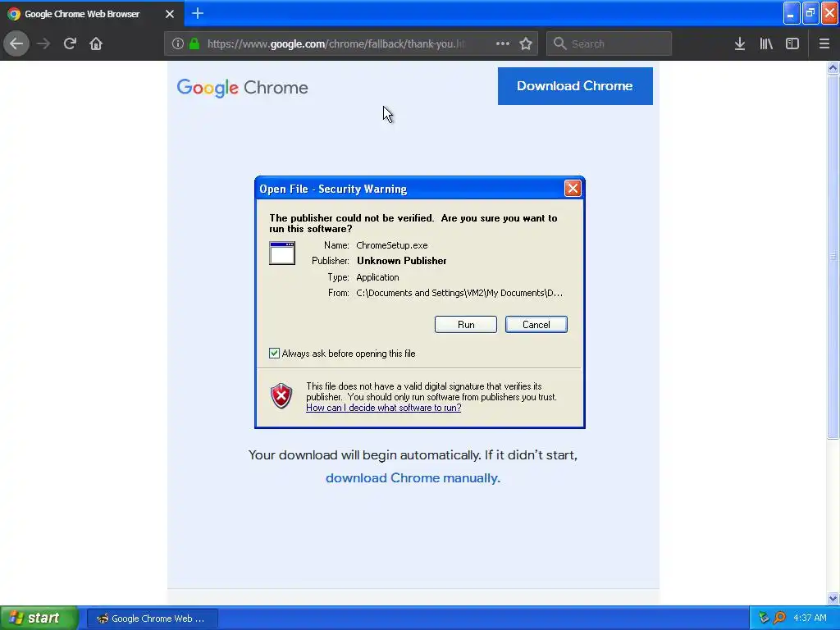Close the Security Warning dialog
The width and height of the screenshot is (840, 630).
tap(573, 188)
